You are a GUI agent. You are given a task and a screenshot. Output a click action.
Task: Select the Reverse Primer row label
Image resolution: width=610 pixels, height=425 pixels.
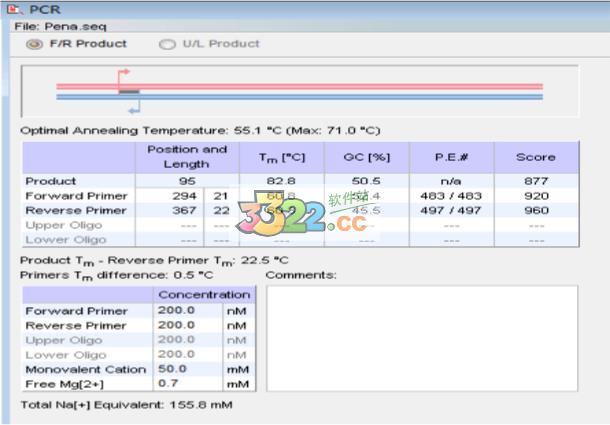(76, 210)
